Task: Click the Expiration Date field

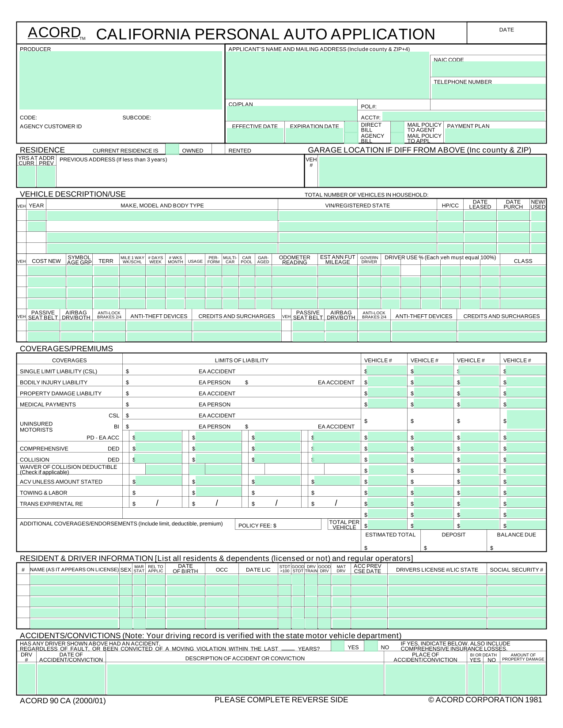Action: click(x=314, y=136)
